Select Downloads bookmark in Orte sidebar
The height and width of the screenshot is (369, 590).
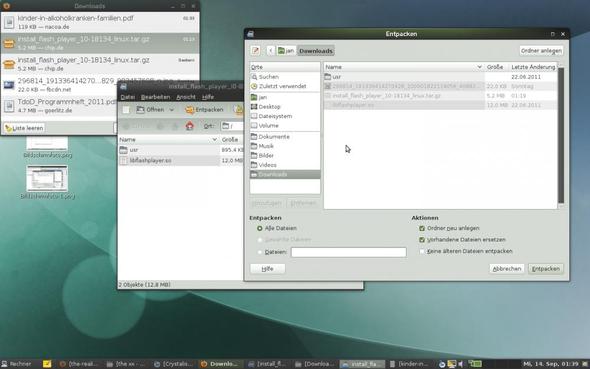pos(285,175)
